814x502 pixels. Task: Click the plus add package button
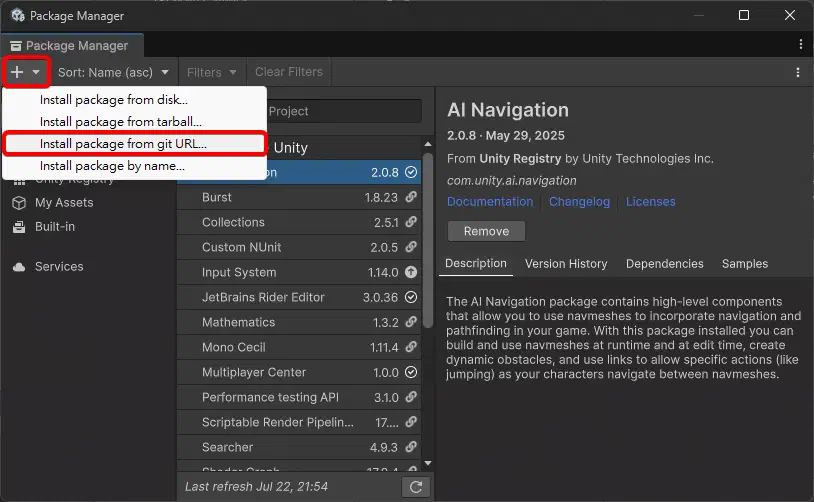(18, 72)
